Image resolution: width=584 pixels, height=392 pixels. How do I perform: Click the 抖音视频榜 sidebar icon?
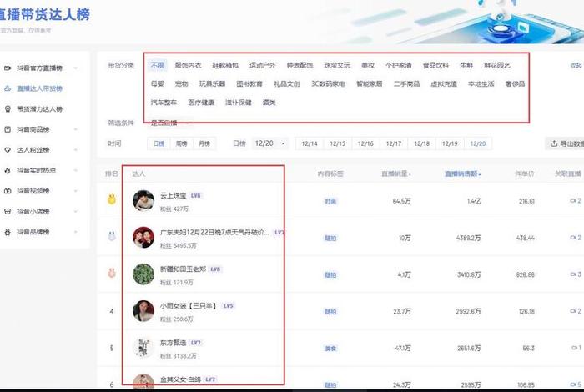8,191
